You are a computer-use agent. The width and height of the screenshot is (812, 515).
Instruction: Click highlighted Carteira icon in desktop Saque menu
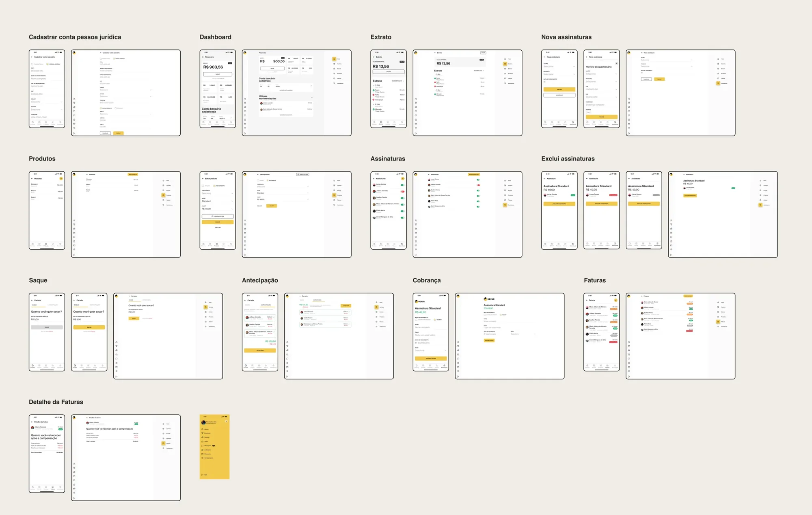[205, 307]
